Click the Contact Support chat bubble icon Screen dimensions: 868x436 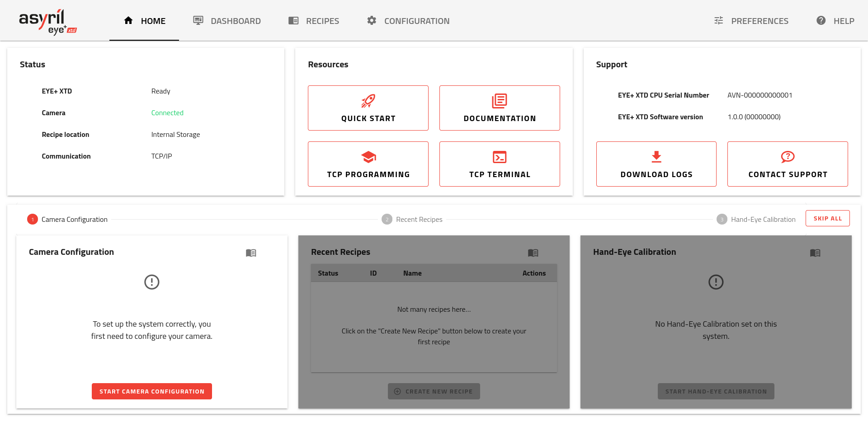[x=788, y=157]
